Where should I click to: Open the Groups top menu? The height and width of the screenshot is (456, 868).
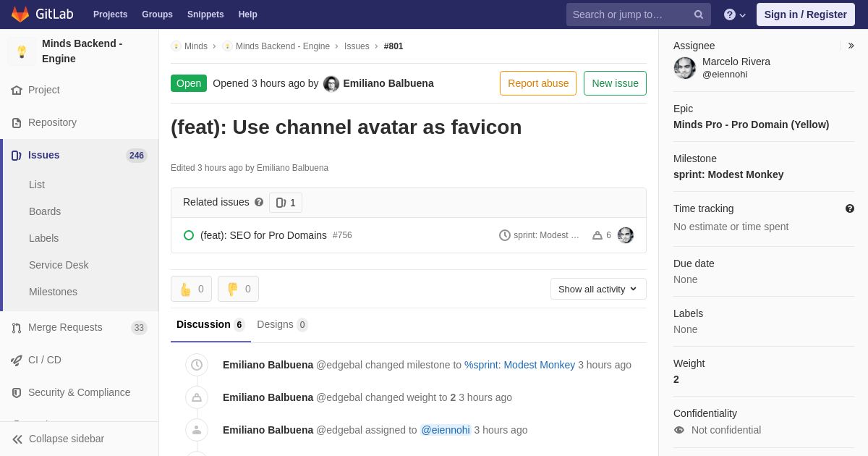[157, 14]
